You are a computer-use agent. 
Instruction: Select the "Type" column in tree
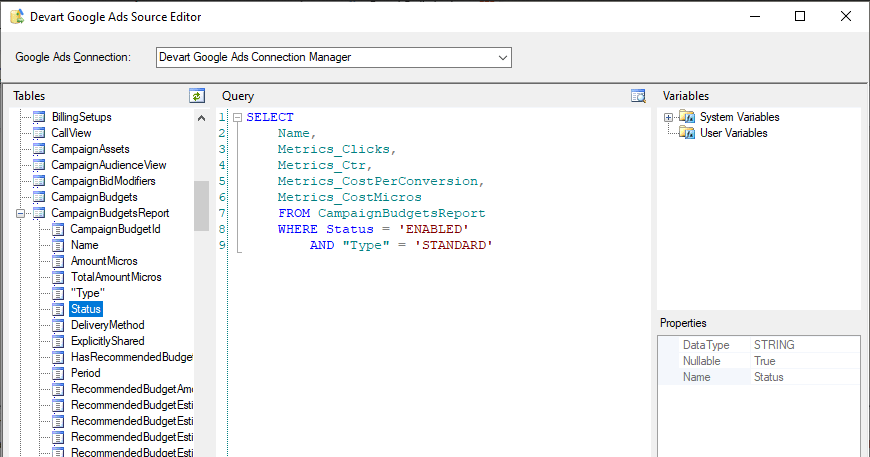coord(88,293)
